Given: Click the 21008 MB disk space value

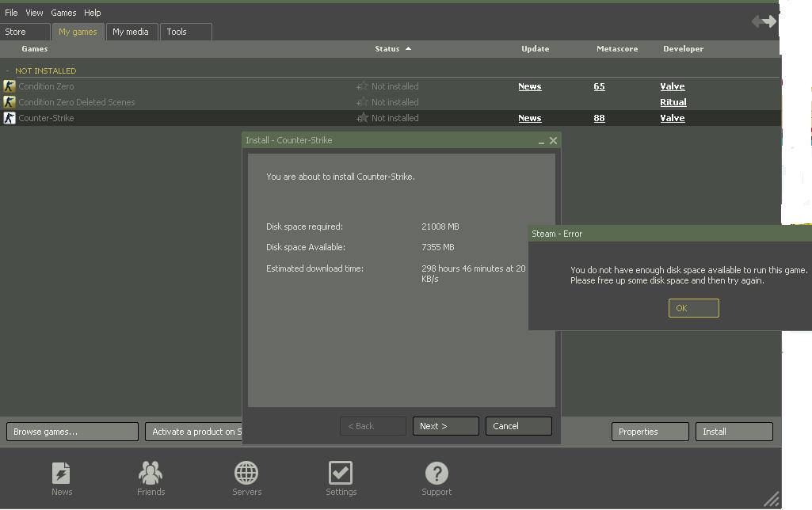Looking at the screenshot, I should click(440, 226).
